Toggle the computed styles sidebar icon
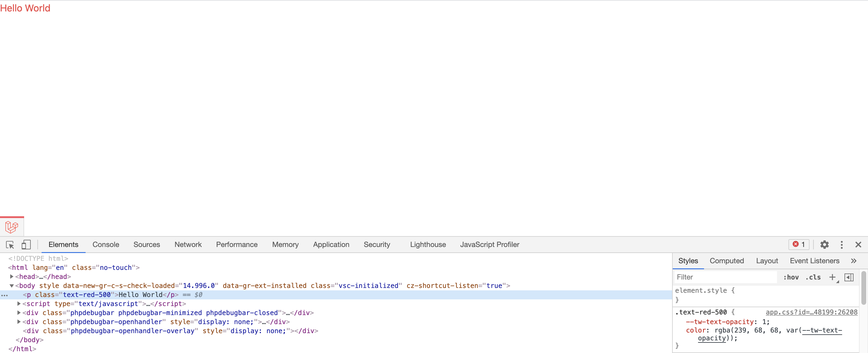Screen dimensions: 868x353 tap(849, 277)
